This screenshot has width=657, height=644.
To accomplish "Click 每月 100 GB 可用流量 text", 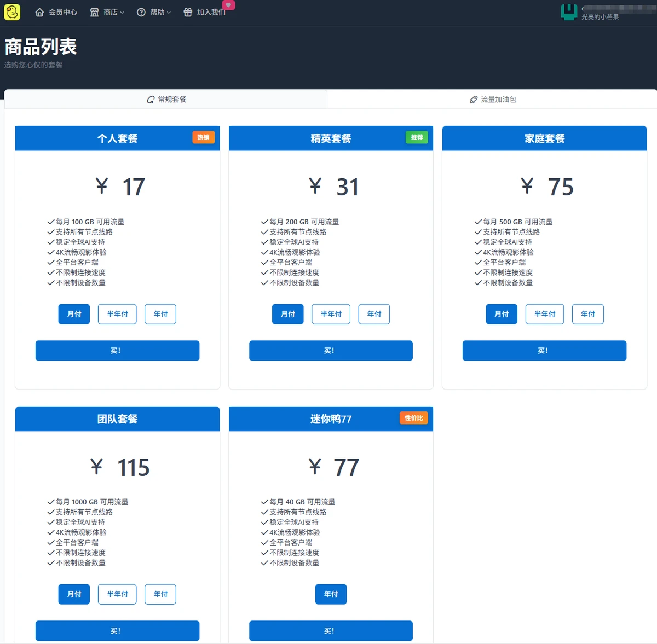I will click(90, 222).
